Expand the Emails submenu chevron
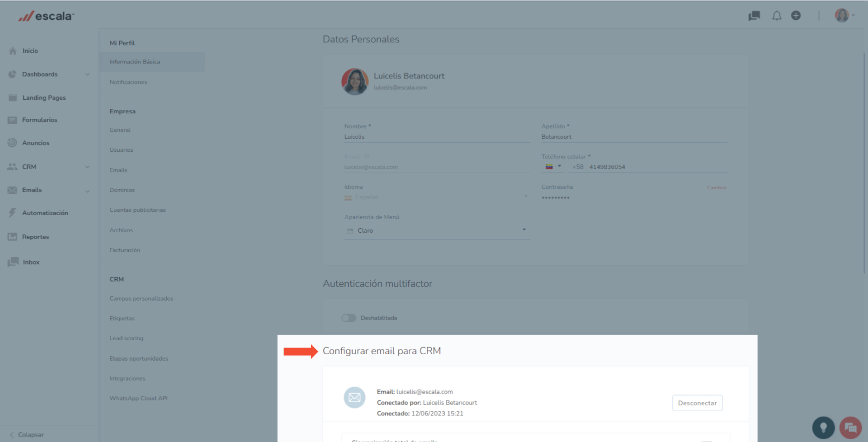The width and height of the screenshot is (868, 442). 87,191
